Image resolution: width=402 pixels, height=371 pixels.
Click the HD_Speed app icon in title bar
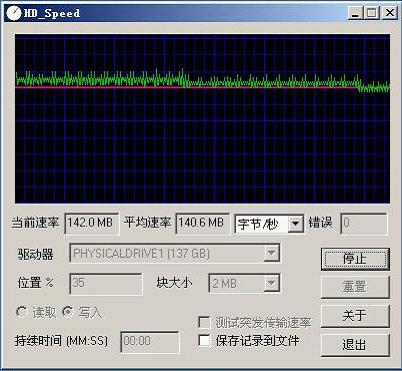tap(13, 13)
